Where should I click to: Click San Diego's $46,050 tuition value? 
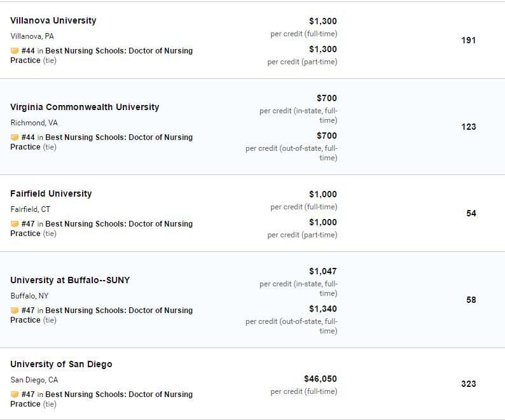click(321, 379)
